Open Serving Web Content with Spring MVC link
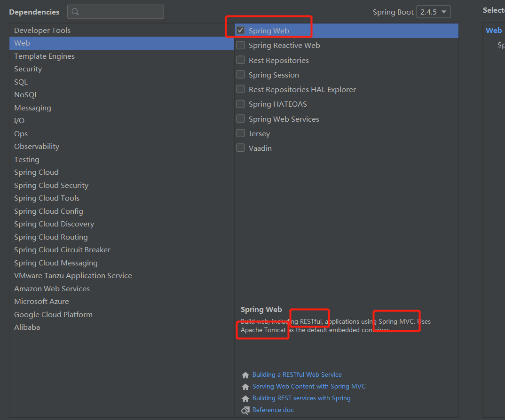This screenshot has width=505, height=420. pos(309,386)
